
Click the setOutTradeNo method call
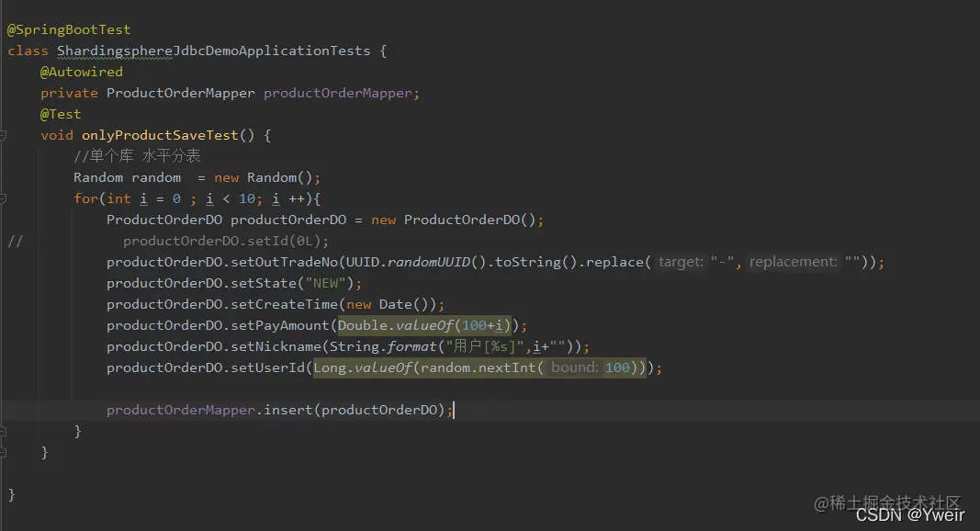coord(285,262)
